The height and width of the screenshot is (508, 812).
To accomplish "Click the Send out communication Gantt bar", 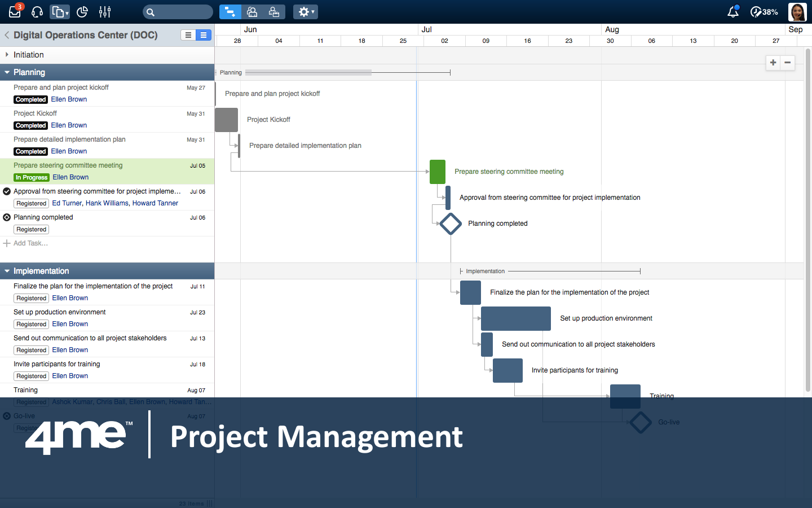I will click(x=487, y=344).
